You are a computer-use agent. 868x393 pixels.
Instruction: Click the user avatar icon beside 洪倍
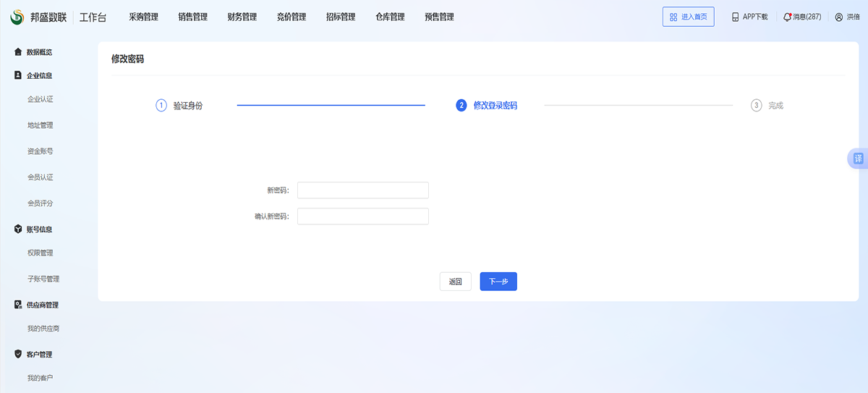coord(839,17)
